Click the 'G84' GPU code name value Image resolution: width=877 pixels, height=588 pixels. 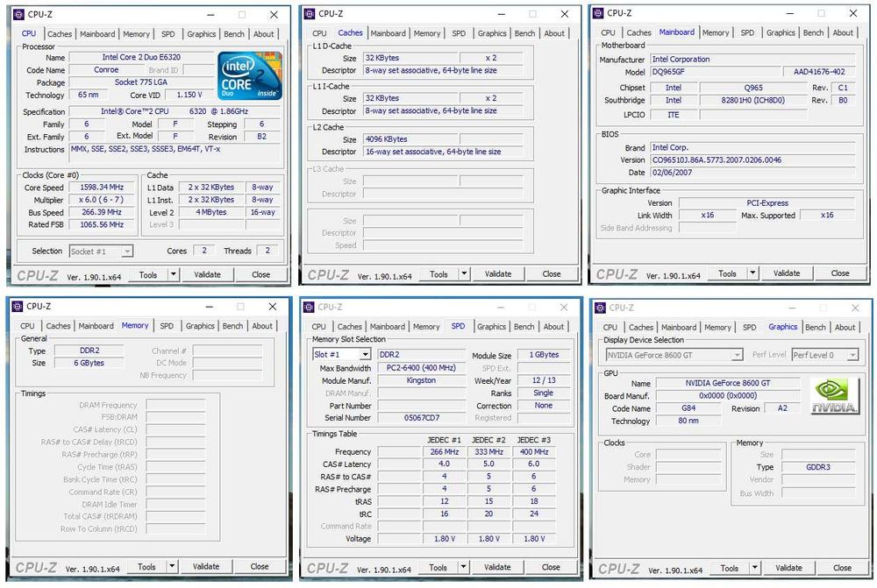689,408
